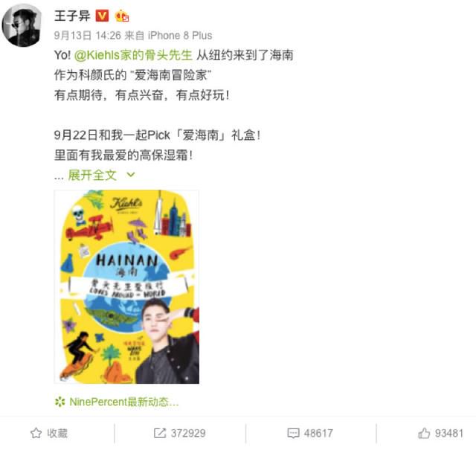This screenshot has height=450, width=476.
Task: Click the comment bubble icon
Action: (x=293, y=433)
